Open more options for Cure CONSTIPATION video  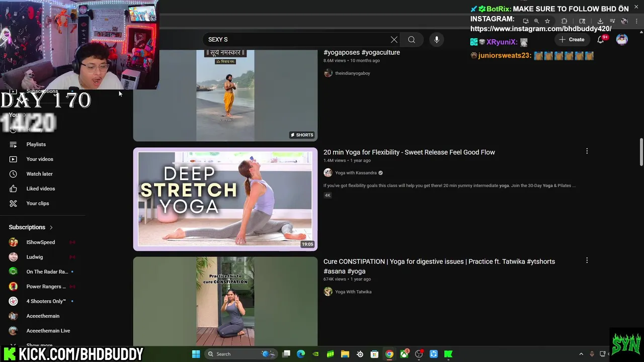point(587,260)
